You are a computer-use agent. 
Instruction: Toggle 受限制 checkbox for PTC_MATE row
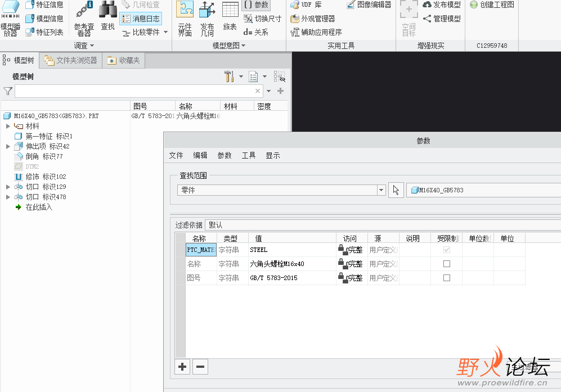(447, 250)
